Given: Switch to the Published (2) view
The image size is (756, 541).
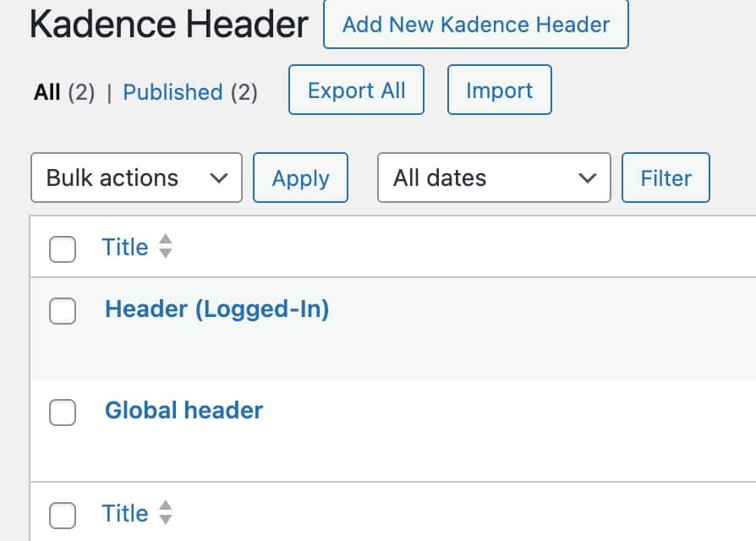Looking at the screenshot, I should coord(173,91).
